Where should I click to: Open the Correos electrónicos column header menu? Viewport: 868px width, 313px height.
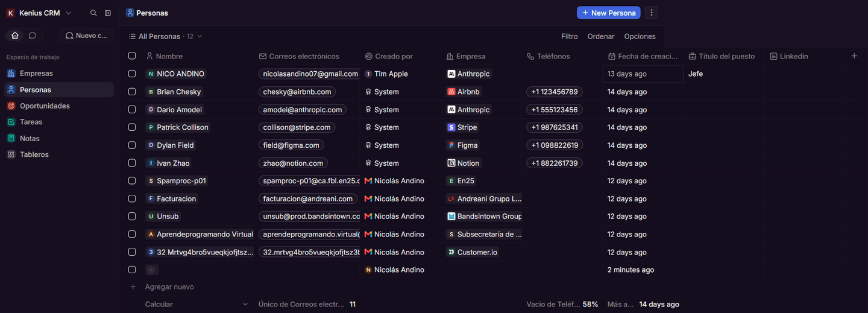307,56
